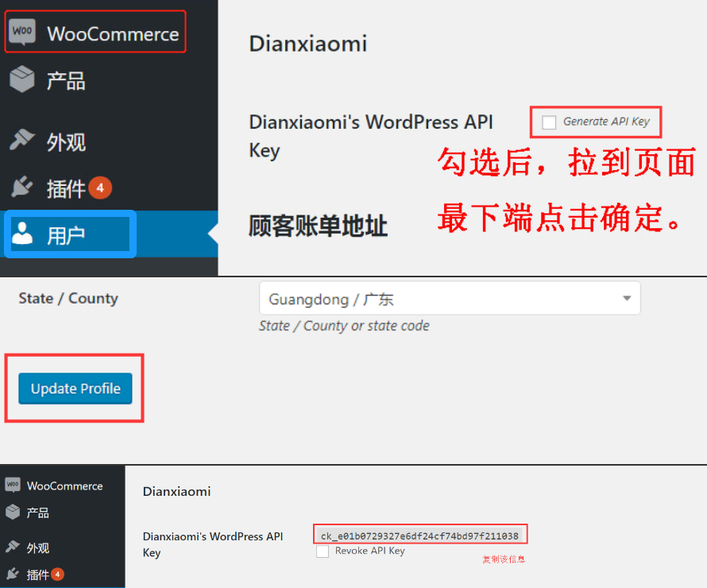Image resolution: width=707 pixels, height=588 pixels.
Task: Click the 顾客账单地址 heading
Action: (x=318, y=226)
